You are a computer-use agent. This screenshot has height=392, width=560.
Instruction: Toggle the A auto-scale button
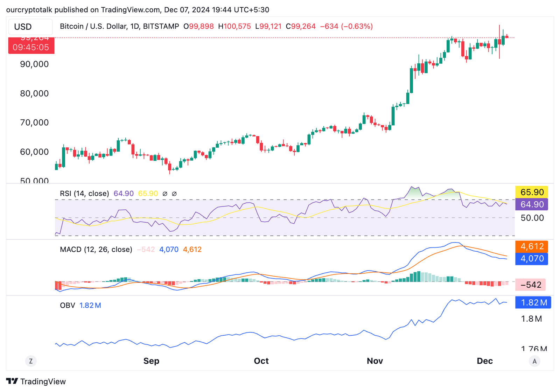point(534,361)
